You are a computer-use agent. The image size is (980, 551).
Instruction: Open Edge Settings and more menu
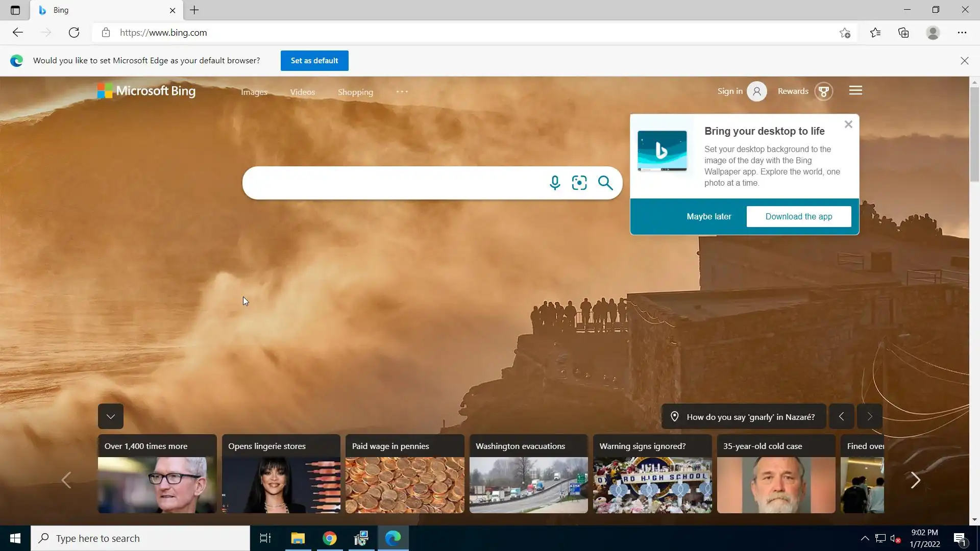[962, 33]
